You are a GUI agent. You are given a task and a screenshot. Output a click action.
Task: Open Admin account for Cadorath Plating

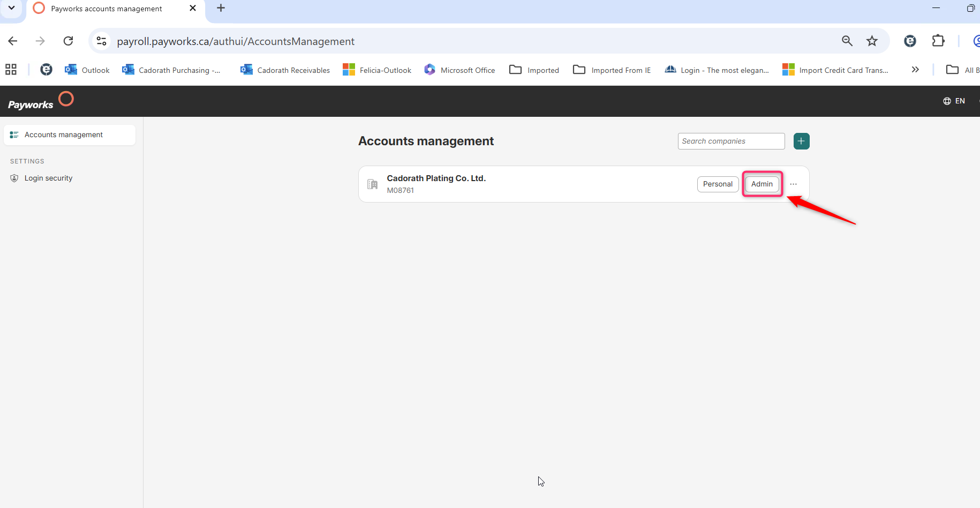pyautogui.click(x=762, y=184)
